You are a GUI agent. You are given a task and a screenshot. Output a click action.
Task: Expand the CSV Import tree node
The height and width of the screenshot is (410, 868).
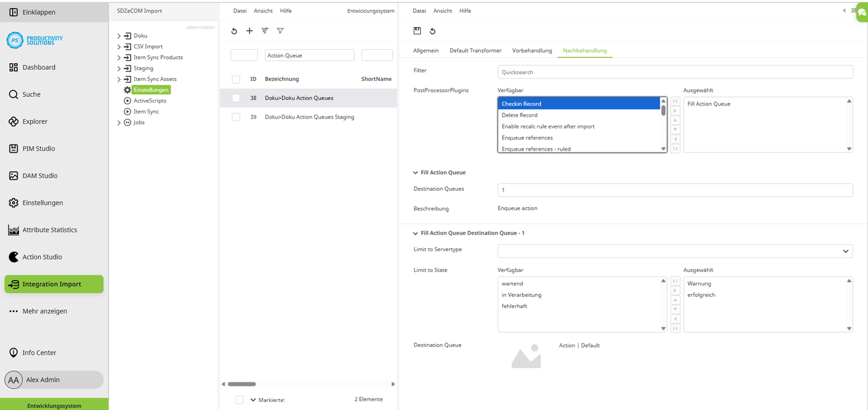click(x=119, y=46)
